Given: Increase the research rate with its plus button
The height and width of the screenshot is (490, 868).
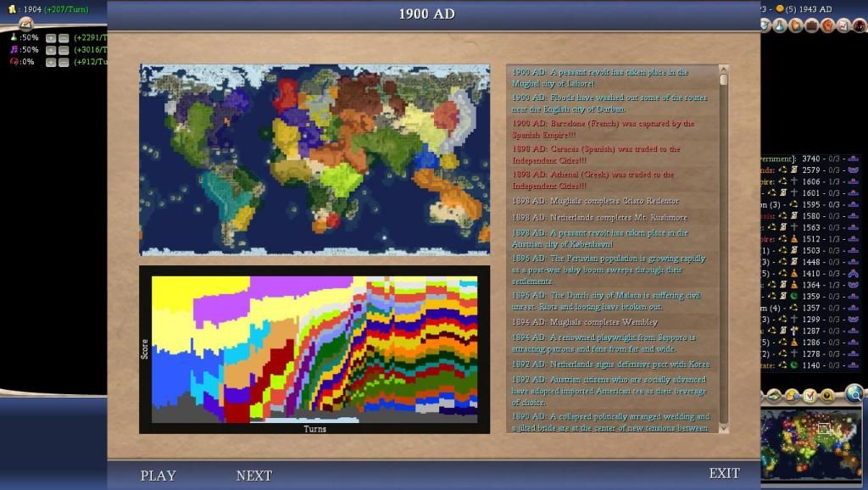Looking at the screenshot, I should (51, 38).
